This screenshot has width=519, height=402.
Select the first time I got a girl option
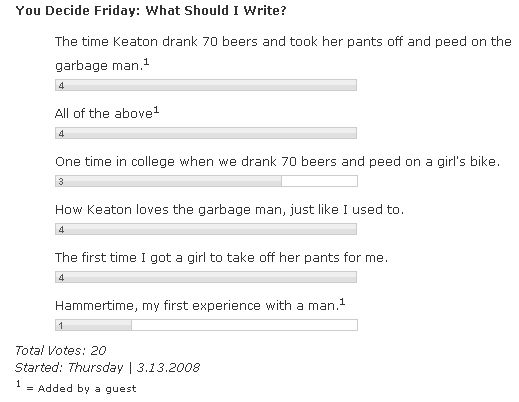[x=221, y=258]
